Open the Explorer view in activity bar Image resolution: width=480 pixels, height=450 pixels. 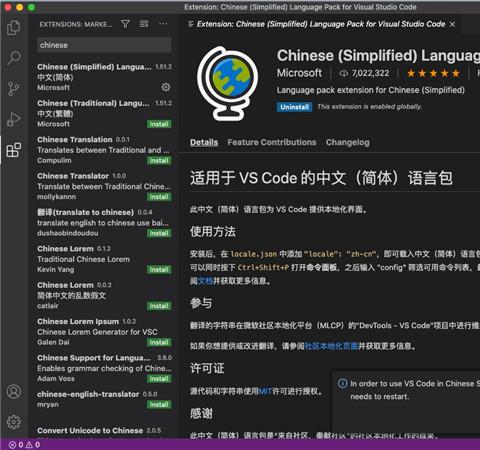click(x=14, y=27)
